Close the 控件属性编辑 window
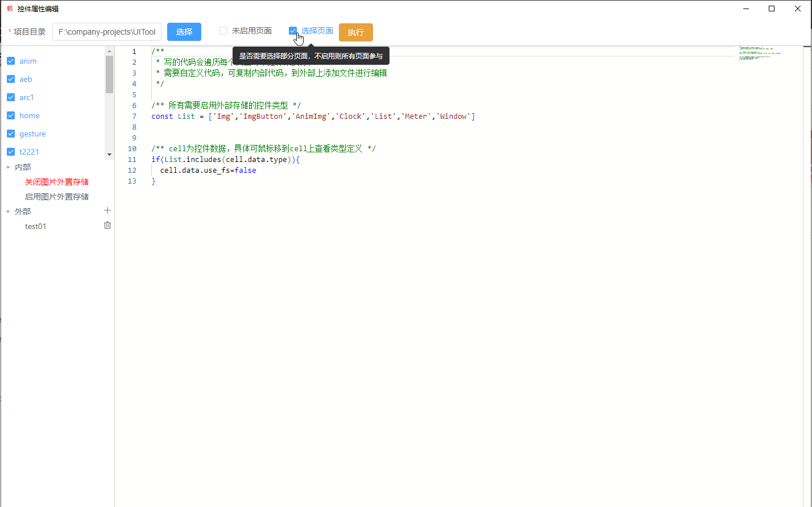Screen dimensions: 812x507 point(798,9)
